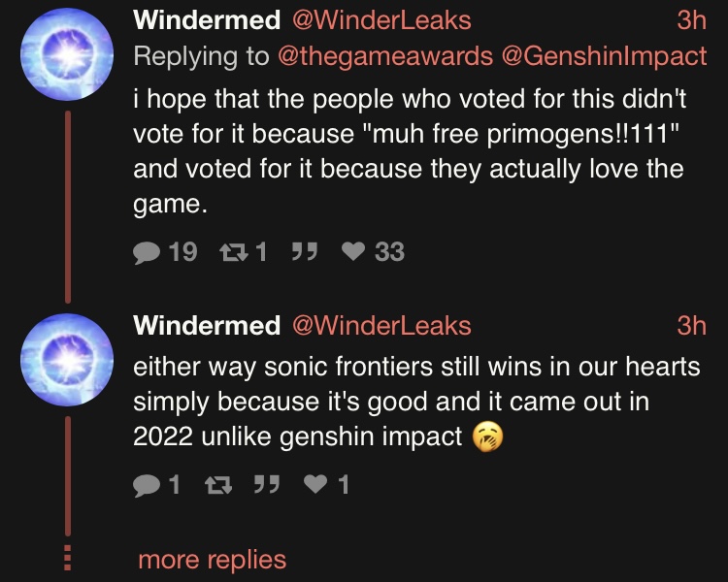View Windermed avatar on first tweet
The height and width of the screenshot is (582, 728).
pyautogui.click(x=67, y=54)
